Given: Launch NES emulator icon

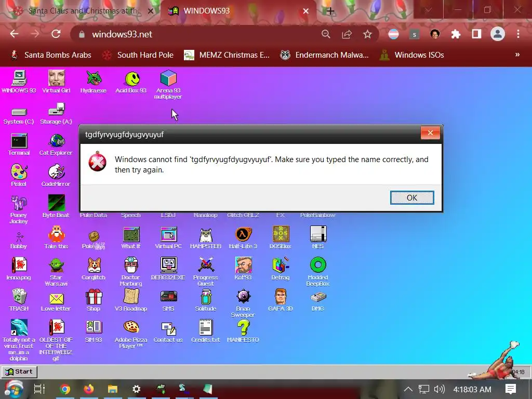Looking at the screenshot, I should (318, 237).
